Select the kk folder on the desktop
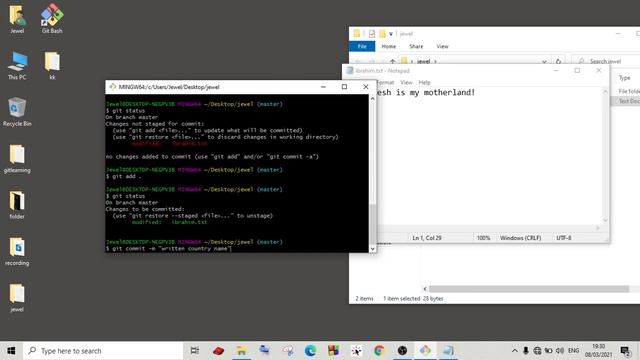 pyautogui.click(x=52, y=65)
